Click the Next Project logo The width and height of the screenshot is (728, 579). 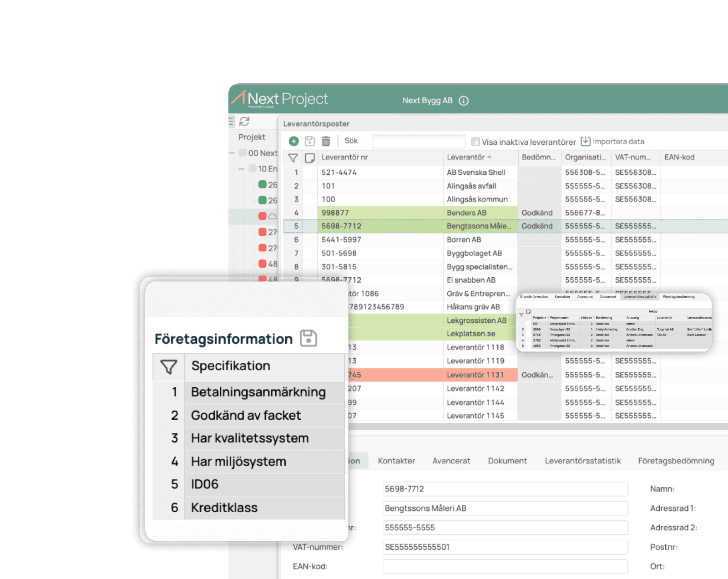click(x=279, y=99)
